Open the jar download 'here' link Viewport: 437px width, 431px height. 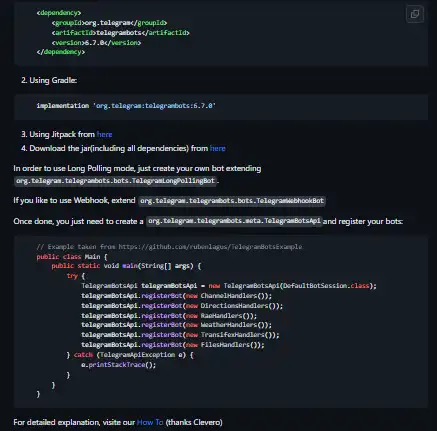[218, 148]
